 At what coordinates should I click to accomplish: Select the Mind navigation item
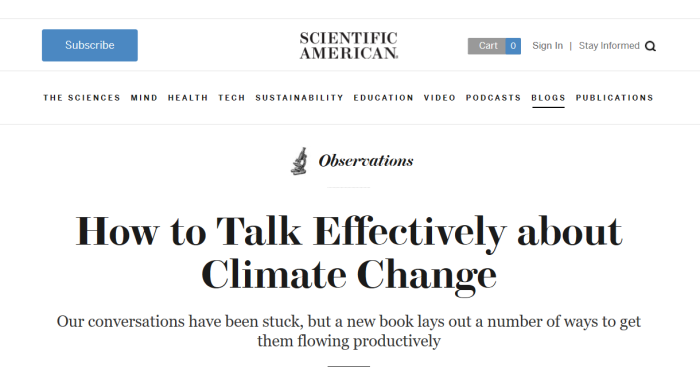[x=144, y=98]
